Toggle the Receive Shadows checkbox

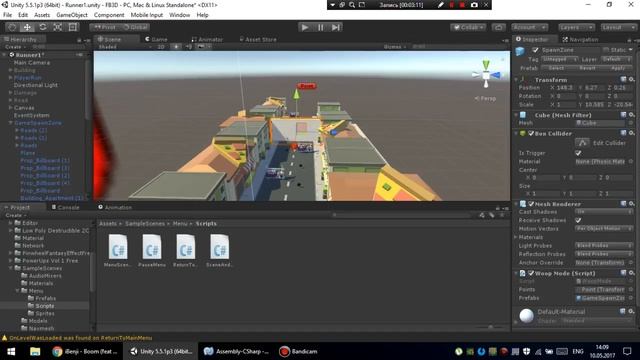578,220
